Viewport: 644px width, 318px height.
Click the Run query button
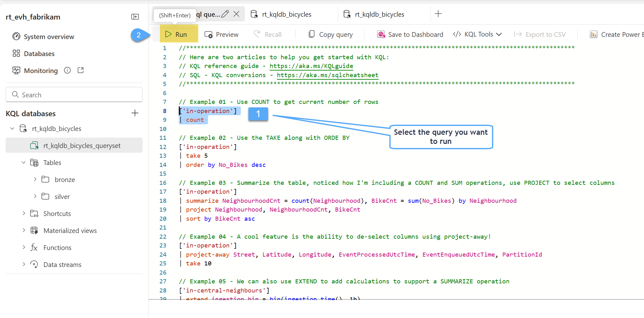click(177, 34)
